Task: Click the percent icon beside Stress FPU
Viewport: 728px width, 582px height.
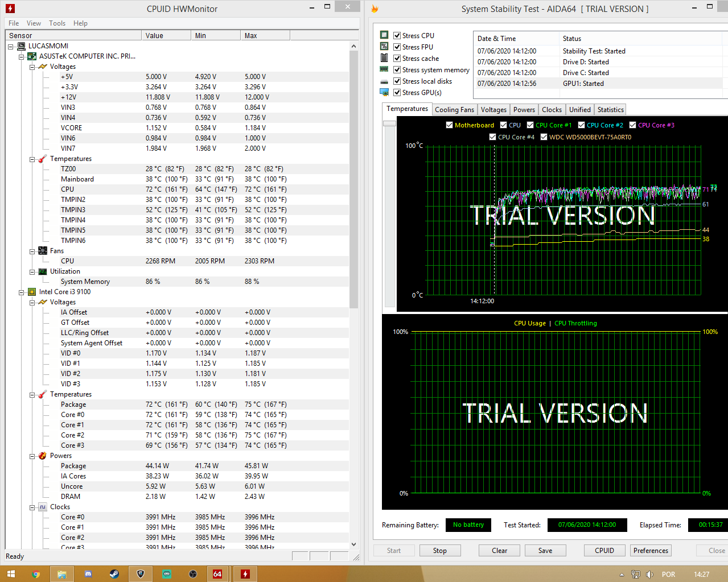Action: click(384, 47)
